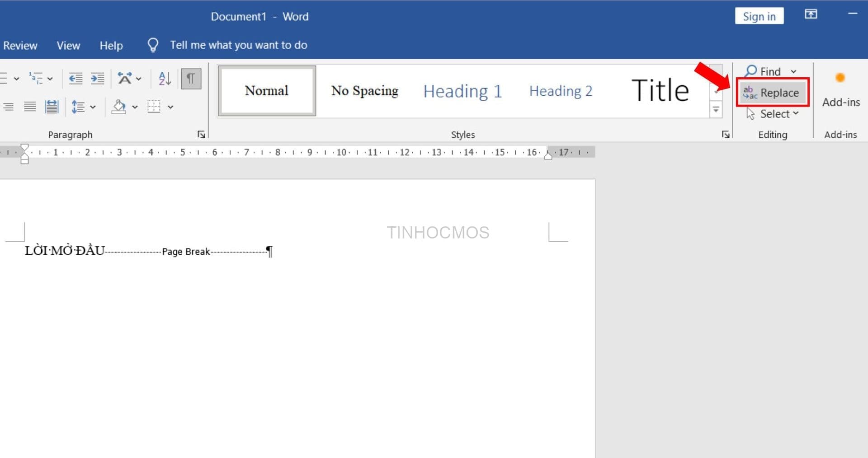The width and height of the screenshot is (868, 458).
Task: Click the Page Break marker line
Action: (x=186, y=252)
